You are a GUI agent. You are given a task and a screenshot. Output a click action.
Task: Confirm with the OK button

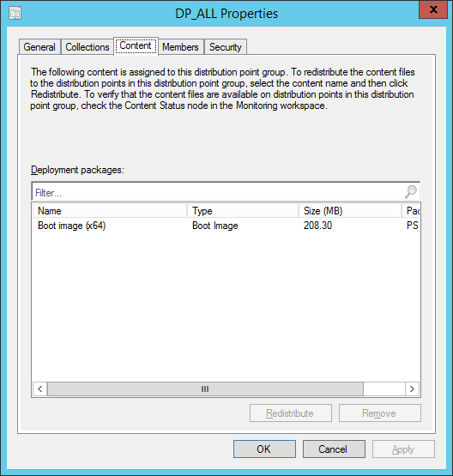tap(264, 449)
